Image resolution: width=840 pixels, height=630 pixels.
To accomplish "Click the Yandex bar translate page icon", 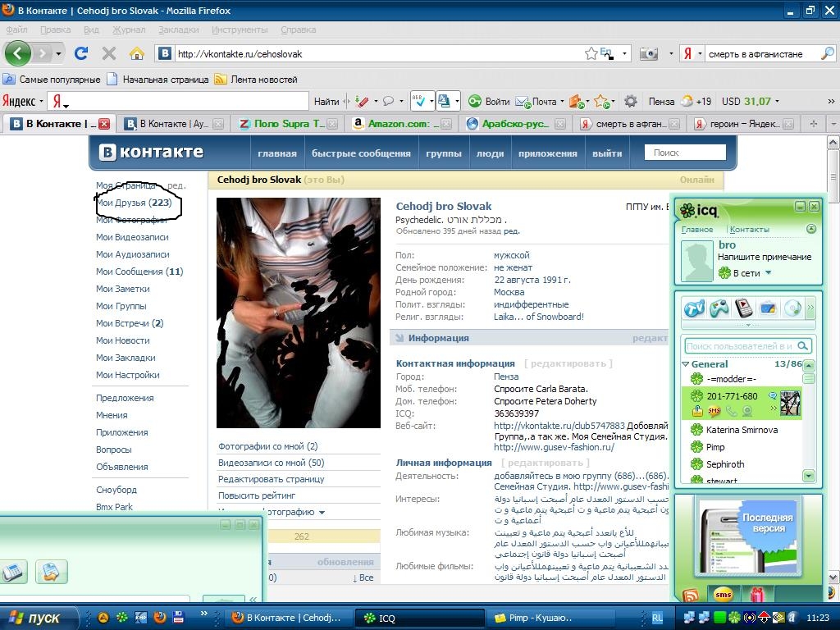I will [x=444, y=101].
